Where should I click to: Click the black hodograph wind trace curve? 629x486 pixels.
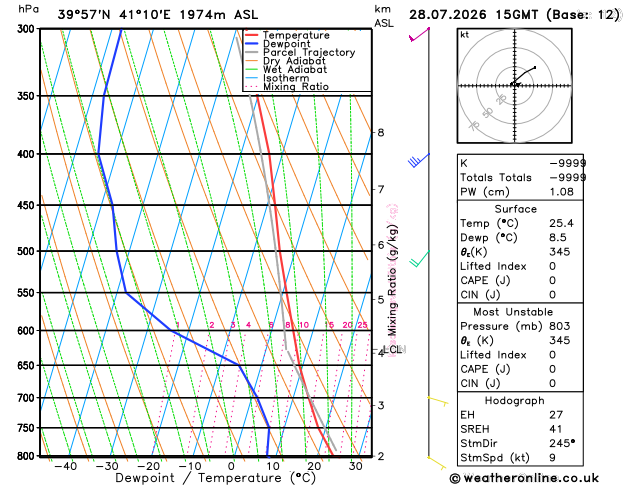pyautogui.click(x=523, y=75)
